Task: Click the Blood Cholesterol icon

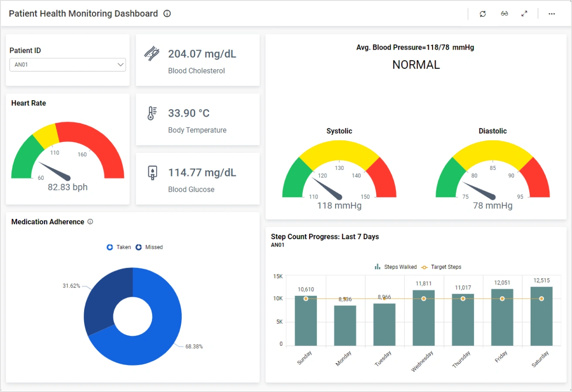Action: [x=151, y=54]
